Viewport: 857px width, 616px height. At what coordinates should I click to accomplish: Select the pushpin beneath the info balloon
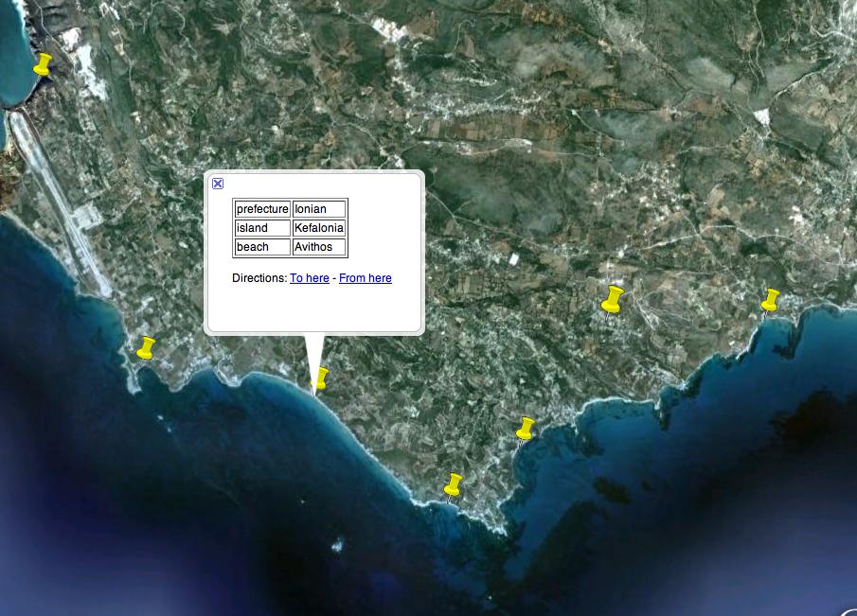[321, 378]
